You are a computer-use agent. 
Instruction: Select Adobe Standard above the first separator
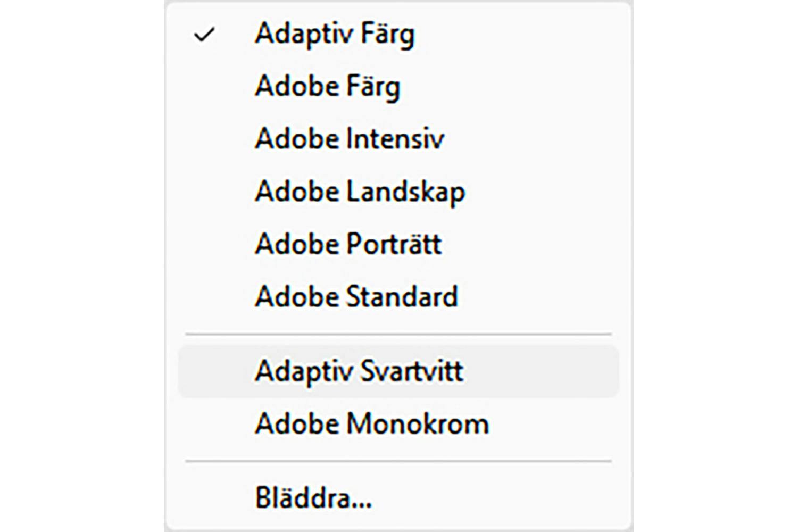(x=356, y=296)
